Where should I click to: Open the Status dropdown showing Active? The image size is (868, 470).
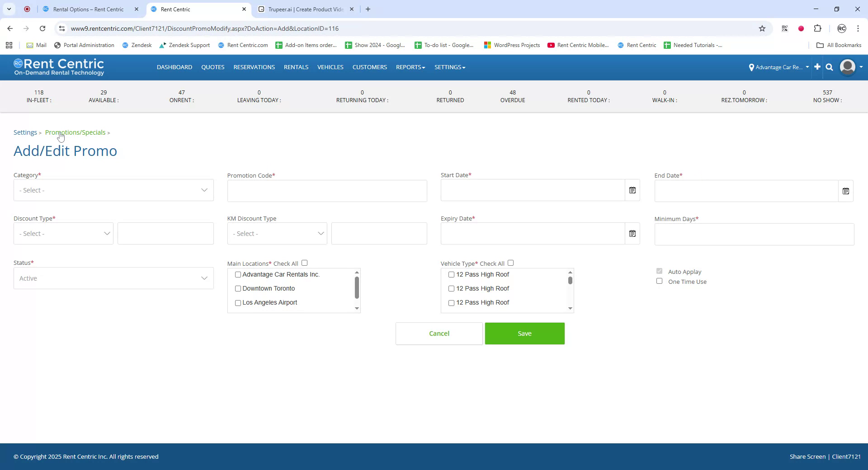click(x=113, y=278)
